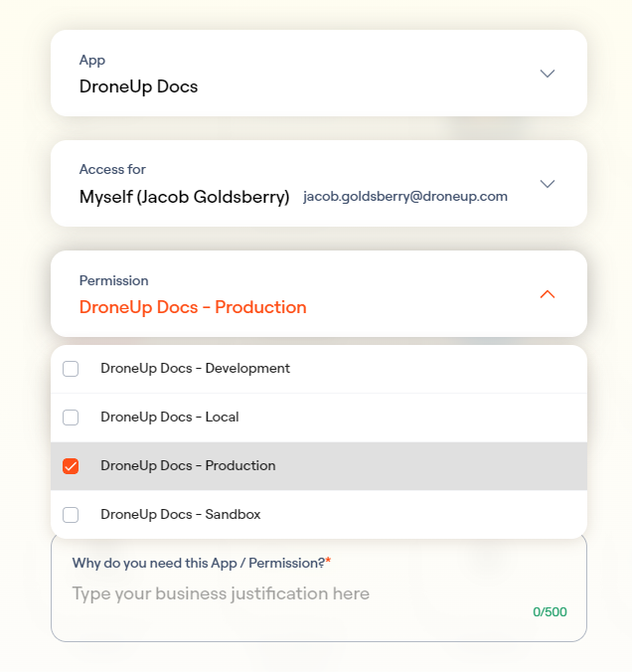Select the DroneUp Docs - Production option text
This screenshot has height=672, width=632.
(188, 465)
